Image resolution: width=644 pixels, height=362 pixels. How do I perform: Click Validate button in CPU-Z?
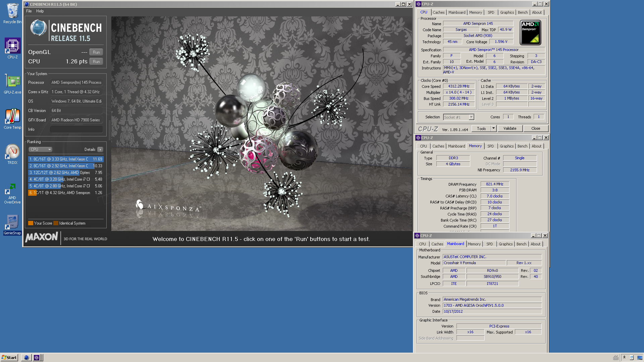(510, 129)
